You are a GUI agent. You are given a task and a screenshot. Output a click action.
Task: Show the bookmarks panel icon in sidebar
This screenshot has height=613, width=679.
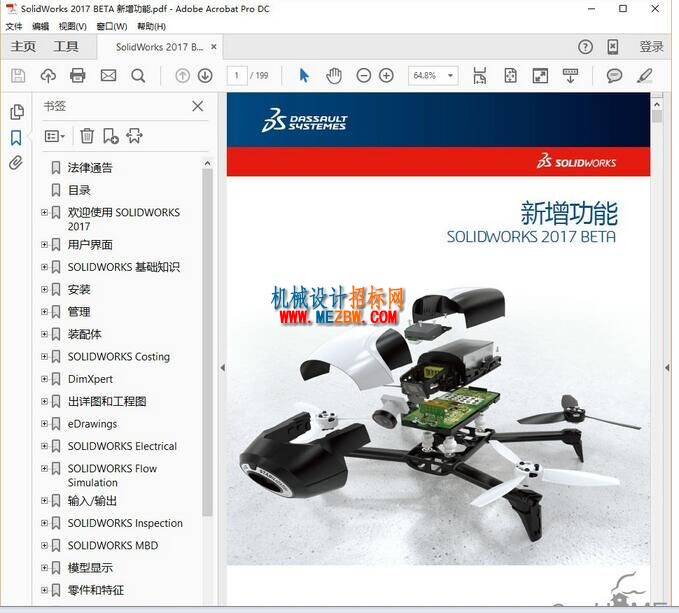[16, 138]
